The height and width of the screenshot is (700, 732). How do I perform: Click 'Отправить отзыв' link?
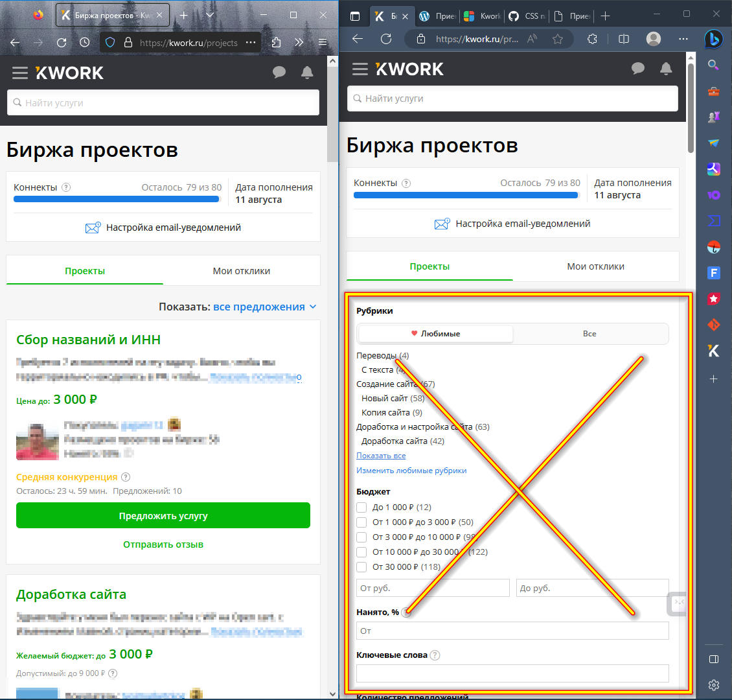pos(163,544)
